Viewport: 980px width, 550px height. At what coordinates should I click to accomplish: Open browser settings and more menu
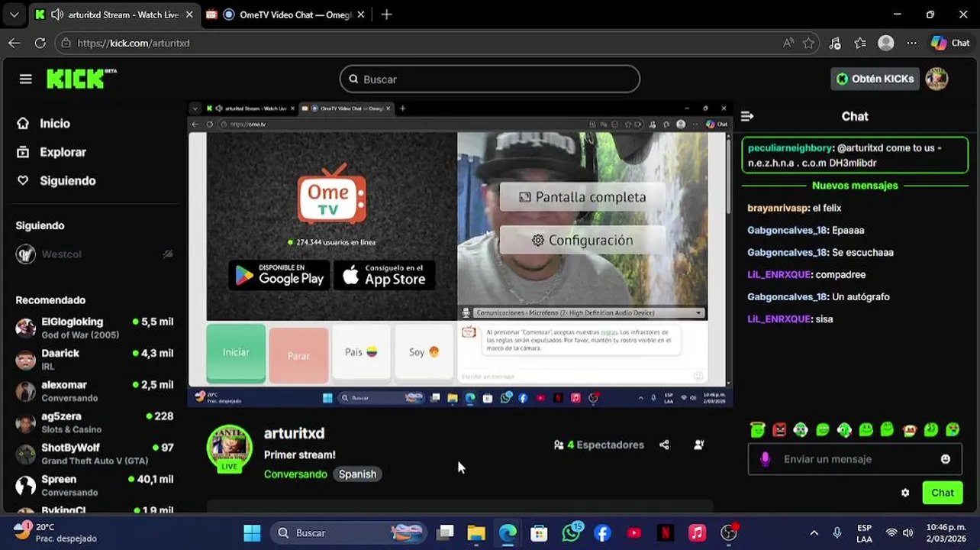[x=911, y=43]
